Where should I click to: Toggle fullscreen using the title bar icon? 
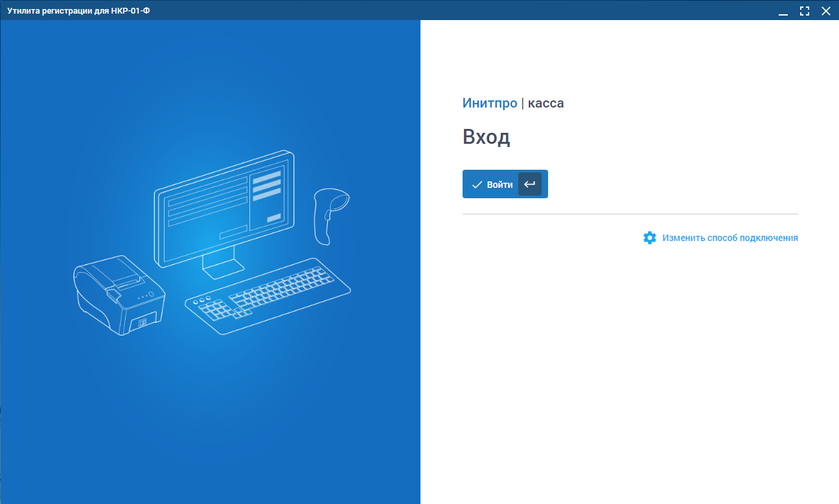(805, 10)
